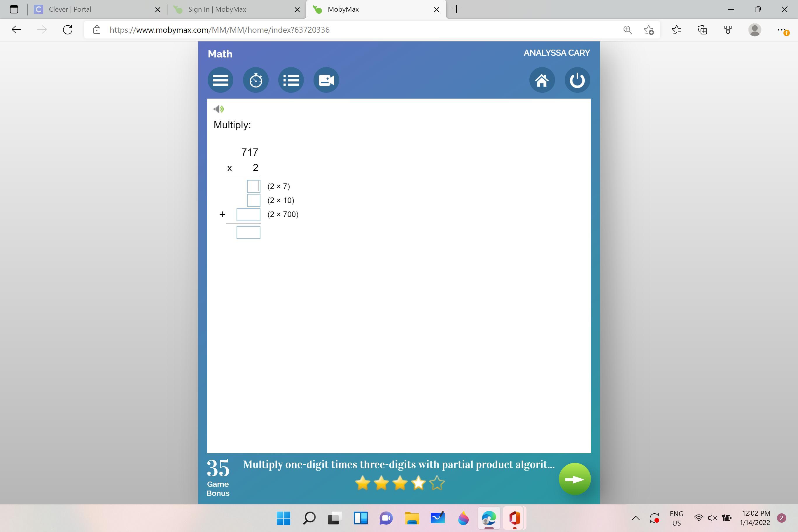Open a new browser tab
798x532 pixels.
(x=456, y=10)
